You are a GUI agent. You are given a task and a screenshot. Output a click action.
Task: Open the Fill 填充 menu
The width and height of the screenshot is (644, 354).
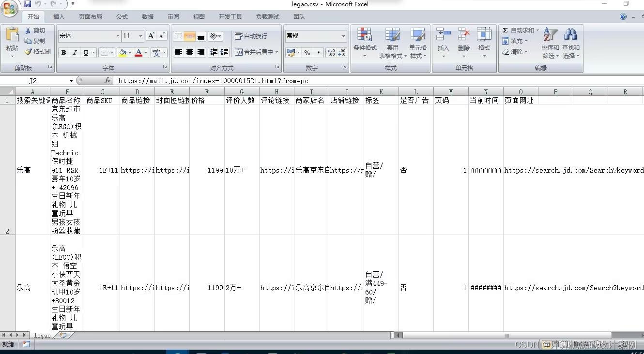pyautogui.click(x=515, y=41)
